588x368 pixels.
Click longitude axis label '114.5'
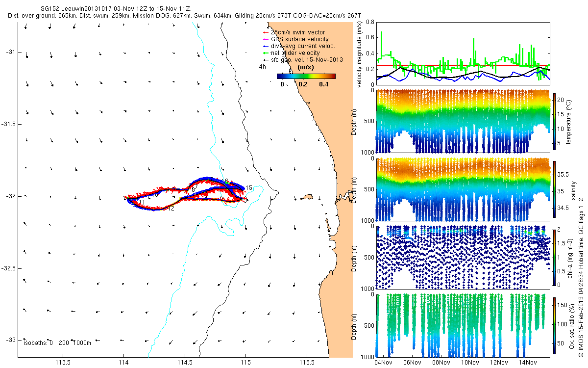click(x=185, y=363)
